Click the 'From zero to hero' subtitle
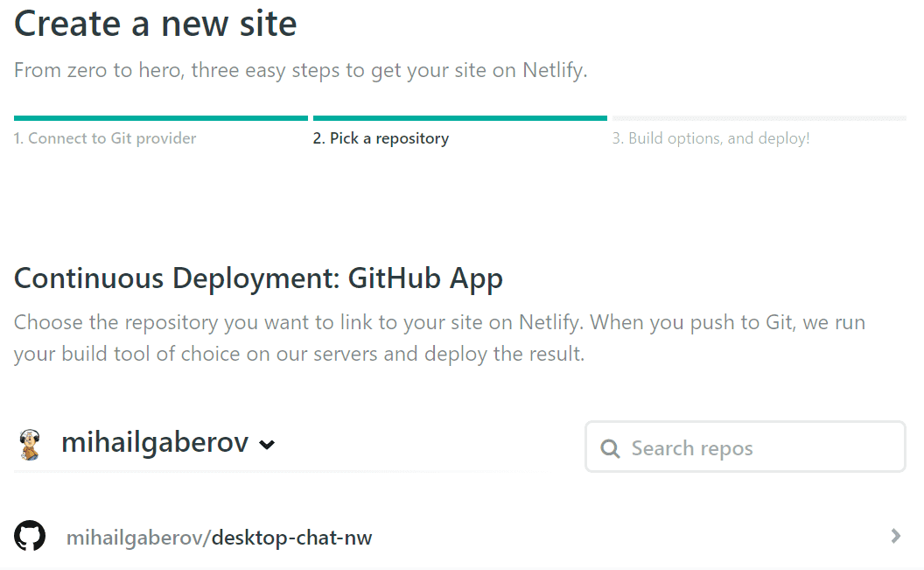 tap(300, 70)
